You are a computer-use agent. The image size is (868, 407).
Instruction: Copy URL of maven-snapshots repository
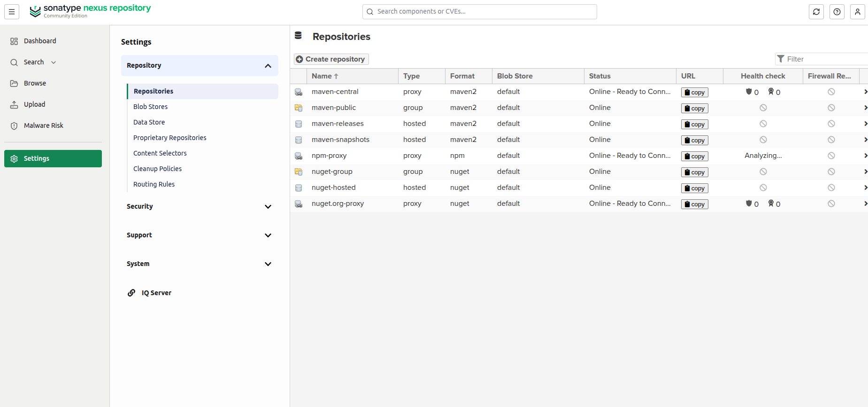(695, 141)
